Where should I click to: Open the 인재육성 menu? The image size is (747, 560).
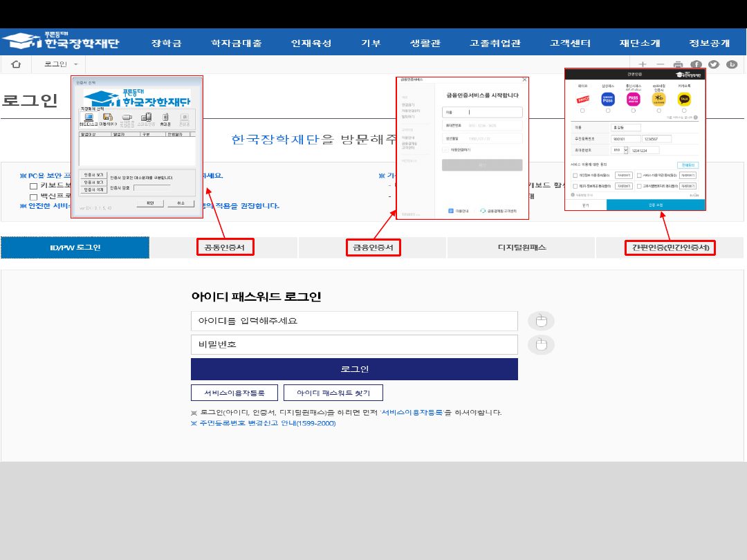(311, 43)
